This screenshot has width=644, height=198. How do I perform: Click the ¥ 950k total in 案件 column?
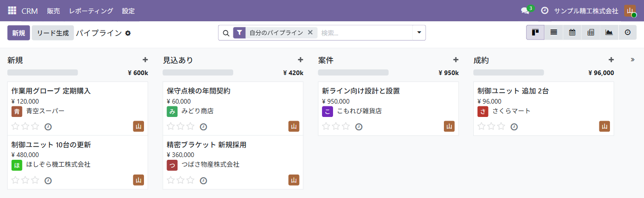pyautogui.click(x=448, y=73)
